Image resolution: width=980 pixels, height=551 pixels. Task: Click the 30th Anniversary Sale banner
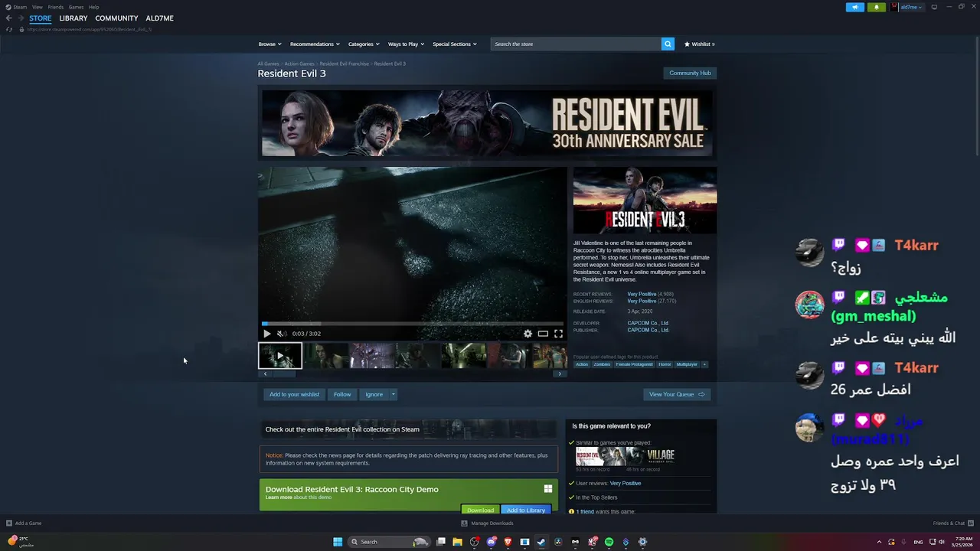point(487,123)
